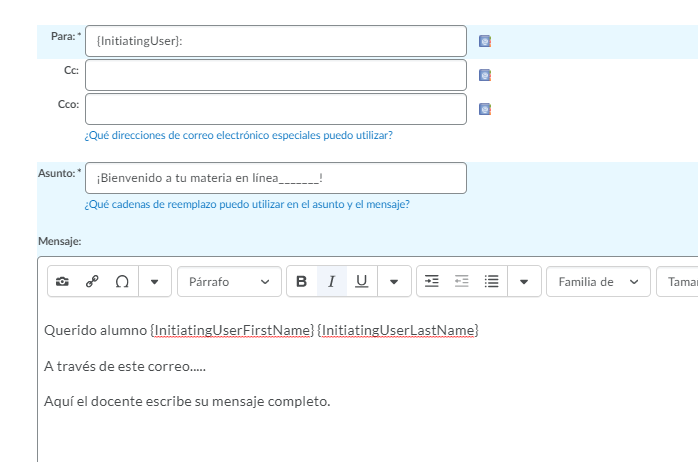This screenshot has width=698, height=462.
Task: Decrease indent of the paragraph
Action: point(461,282)
